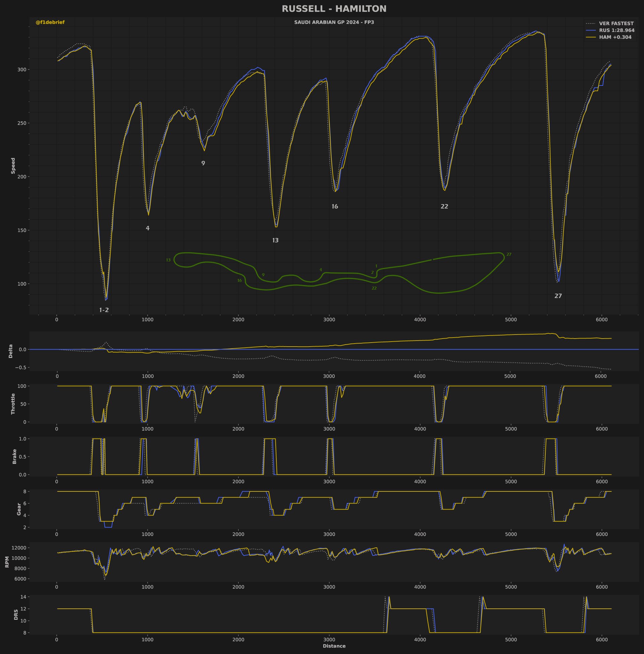This screenshot has height=654, width=644.
Task: Click the SAUDI ARABIAN GP 2024 - FP3 subtitle
Action: (x=334, y=22)
